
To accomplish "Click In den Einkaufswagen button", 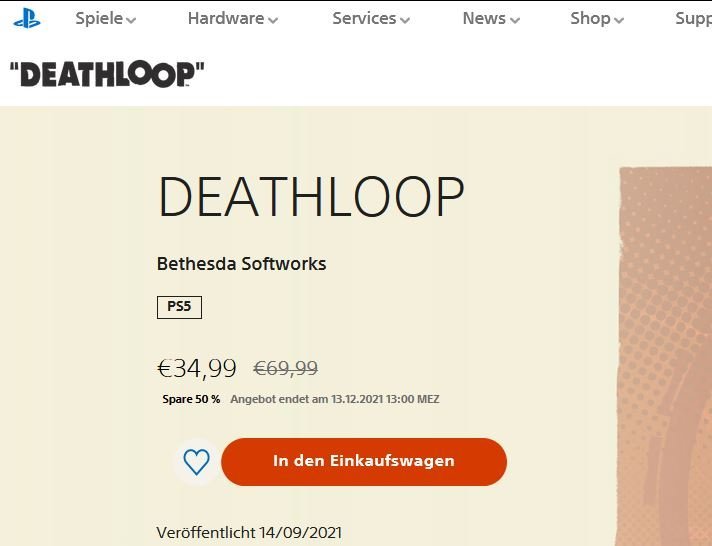I will click(364, 462).
